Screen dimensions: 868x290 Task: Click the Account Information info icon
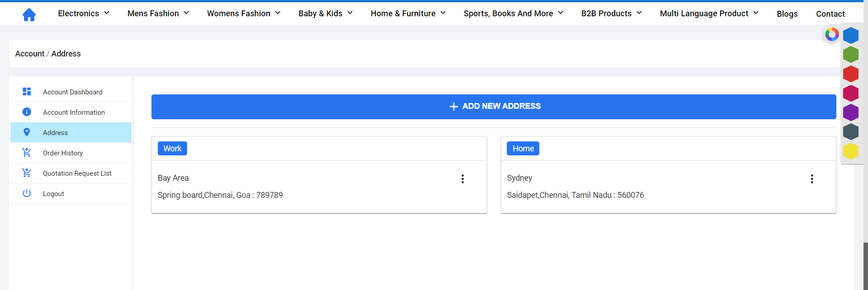(27, 112)
